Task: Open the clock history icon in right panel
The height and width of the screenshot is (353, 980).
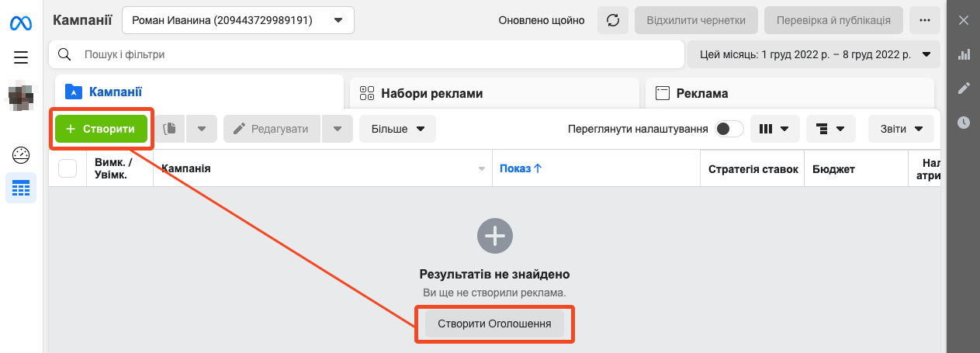Action: (964, 123)
